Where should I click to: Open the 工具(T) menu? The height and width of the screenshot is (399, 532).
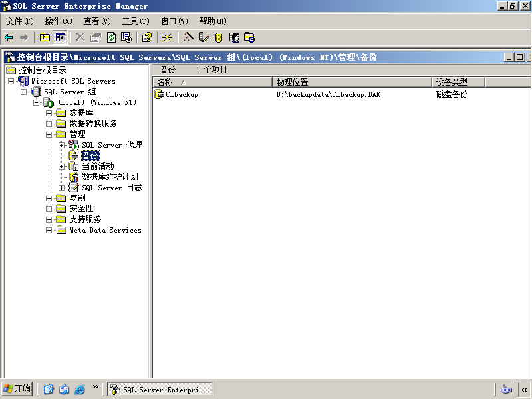[136, 21]
